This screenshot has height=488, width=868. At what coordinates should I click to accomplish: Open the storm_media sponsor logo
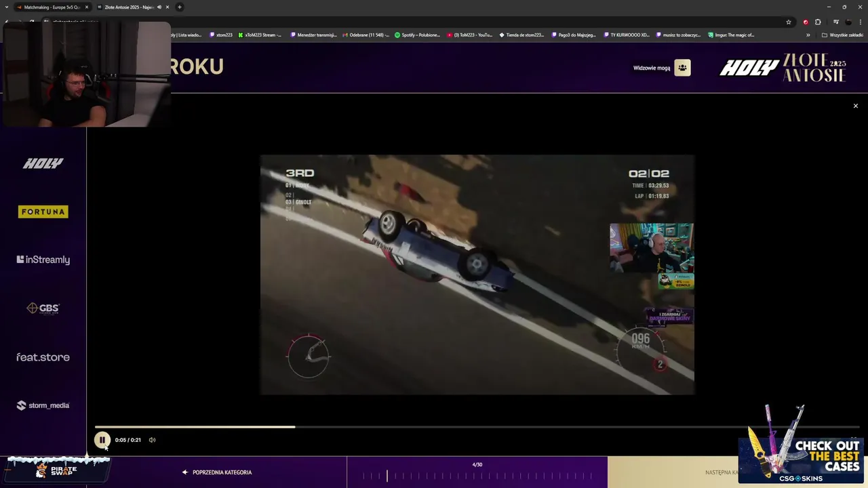click(43, 405)
